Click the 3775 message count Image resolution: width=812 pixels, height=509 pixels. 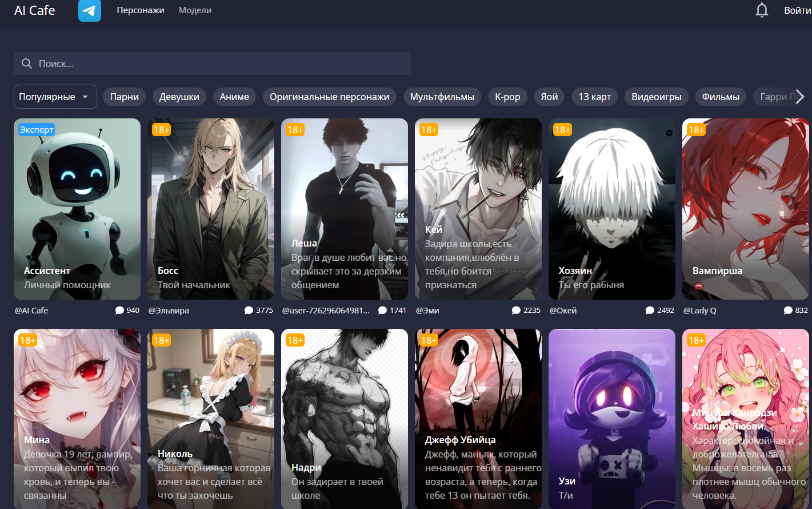pyautogui.click(x=265, y=310)
